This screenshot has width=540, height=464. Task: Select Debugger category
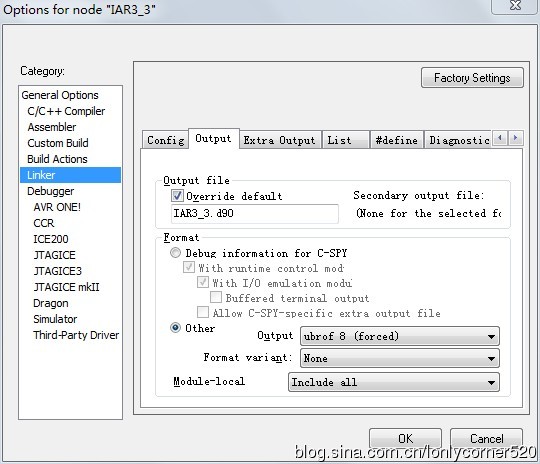50,191
